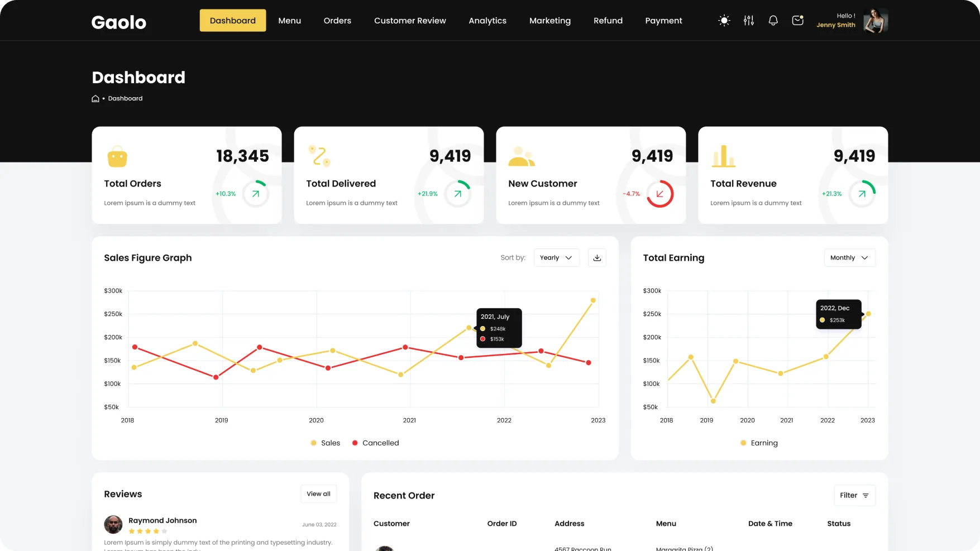Click Raymond Johnson's reviewer avatar
This screenshot has height=551, width=980.
113,525
